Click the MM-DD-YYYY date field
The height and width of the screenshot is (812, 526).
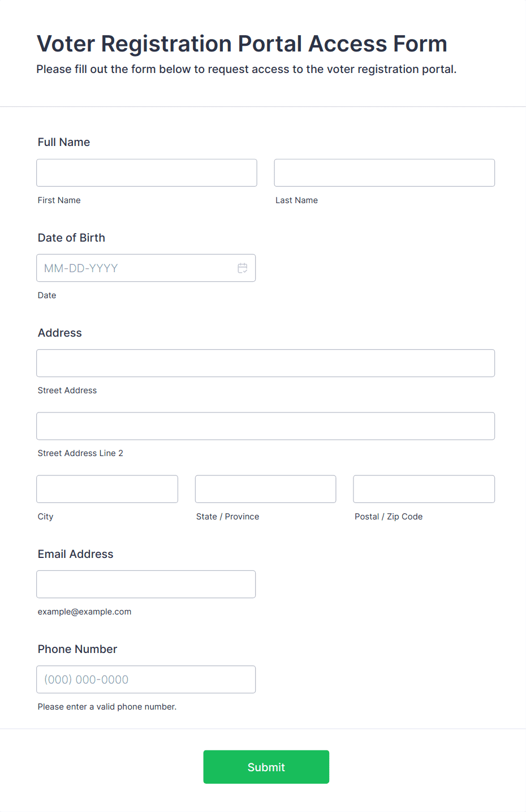click(x=136, y=268)
